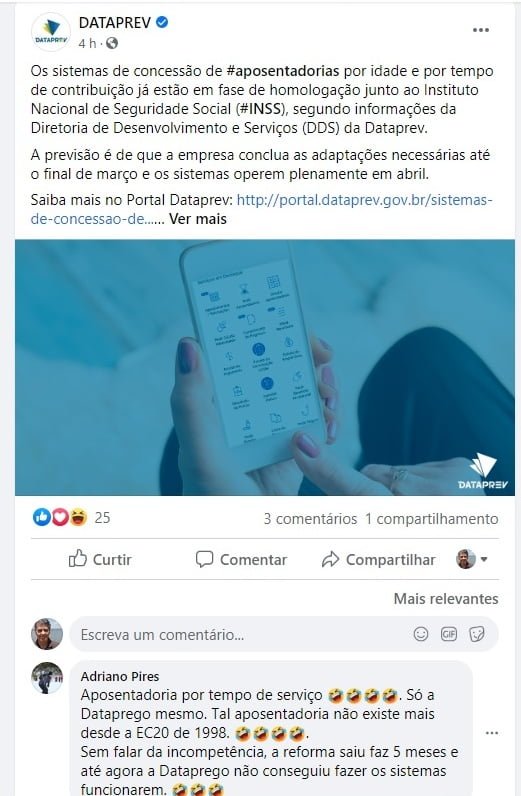Click the public globe visibility icon
Screen dimensions: 521x796
(112, 44)
